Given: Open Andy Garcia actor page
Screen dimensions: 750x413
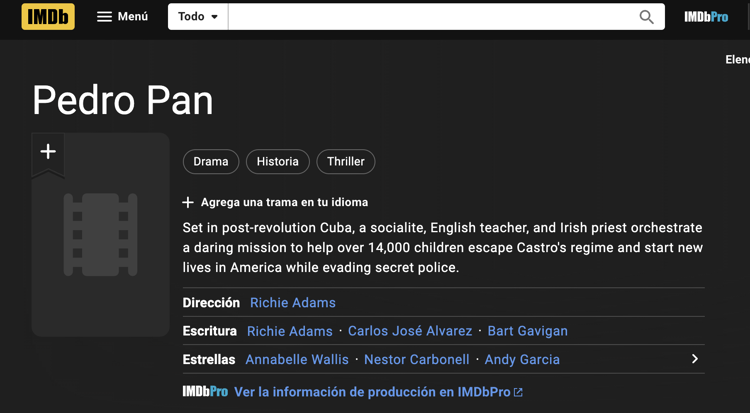Looking at the screenshot, I should 522,359.
